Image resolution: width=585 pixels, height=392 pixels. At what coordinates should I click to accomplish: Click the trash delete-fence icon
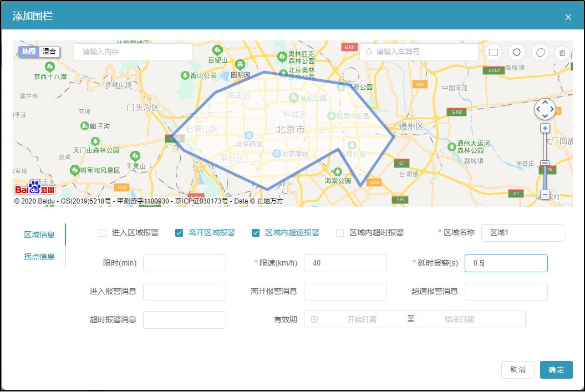562,53
